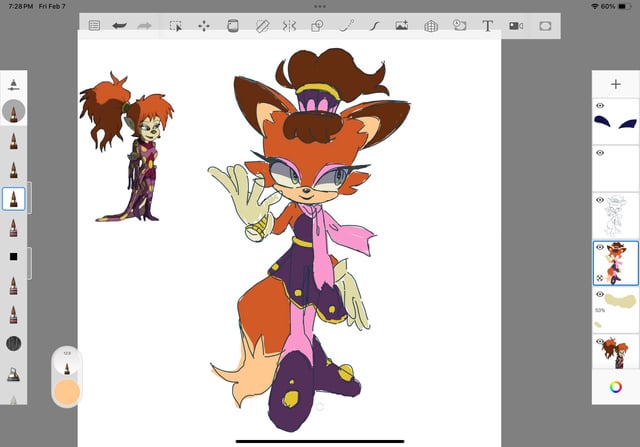Select the blank white layer thumbnail
Image resolution: width=640 pixels, height=447 pixels.
coord(616,169)
